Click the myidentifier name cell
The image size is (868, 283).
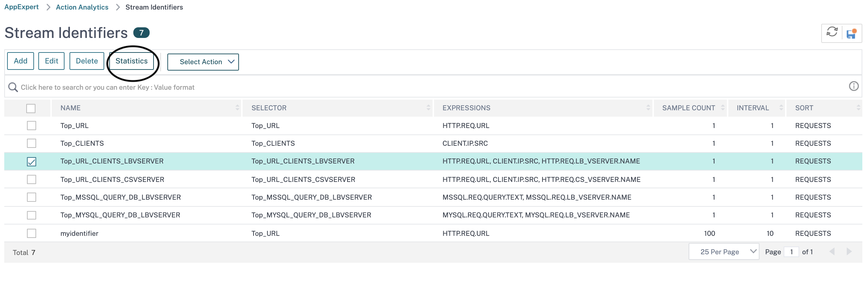[79, 233]
